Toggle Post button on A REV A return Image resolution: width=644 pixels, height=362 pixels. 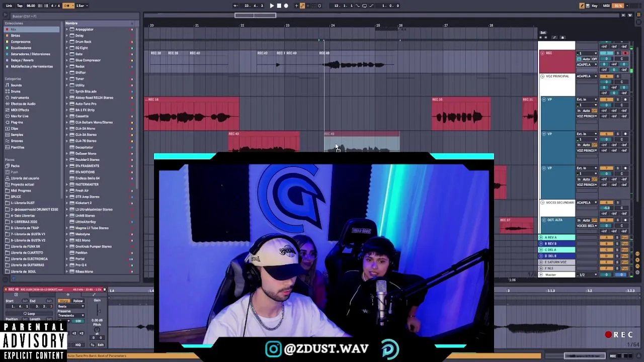point(625,237)
